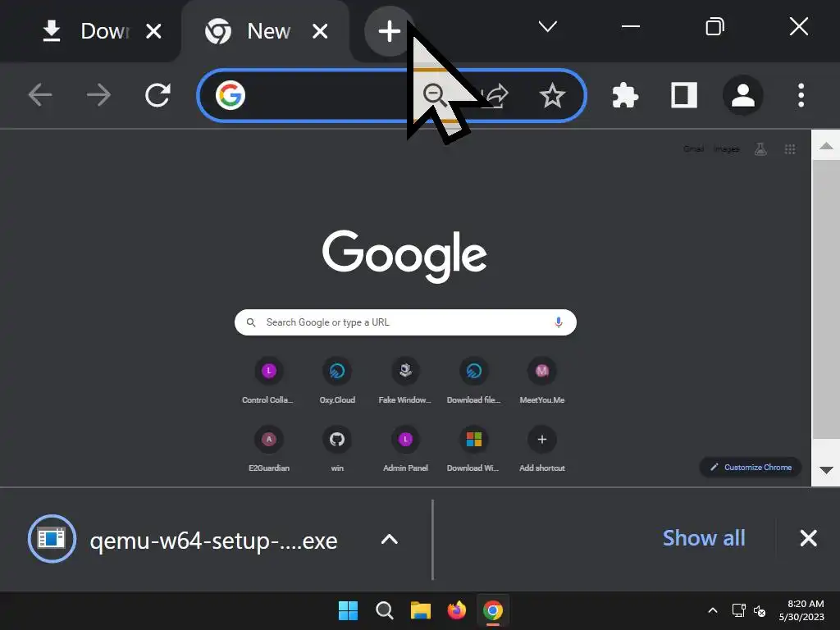Open muted volume tray icon
This screenshot has width=840, height=630.
click(760, 610)
